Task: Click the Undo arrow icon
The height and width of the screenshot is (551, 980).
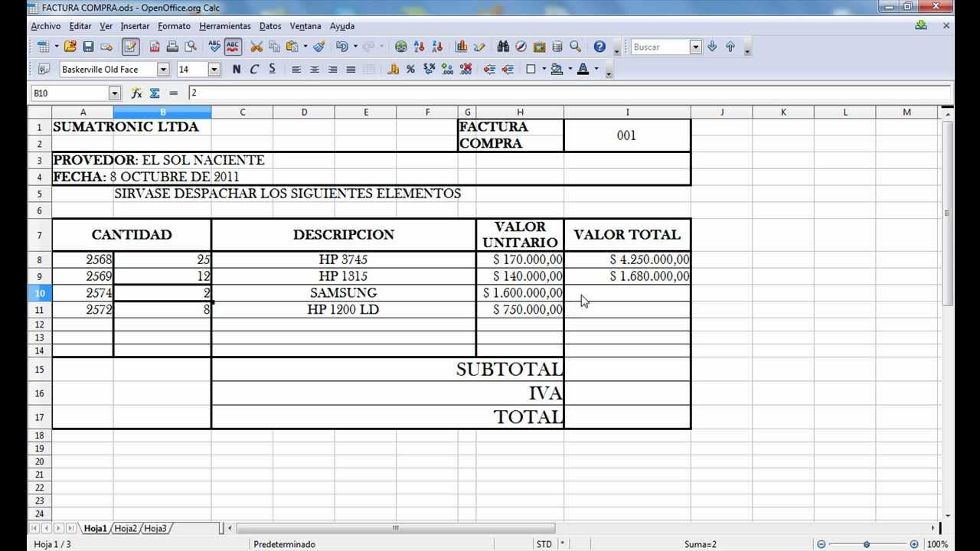Action: coord(341,47)
